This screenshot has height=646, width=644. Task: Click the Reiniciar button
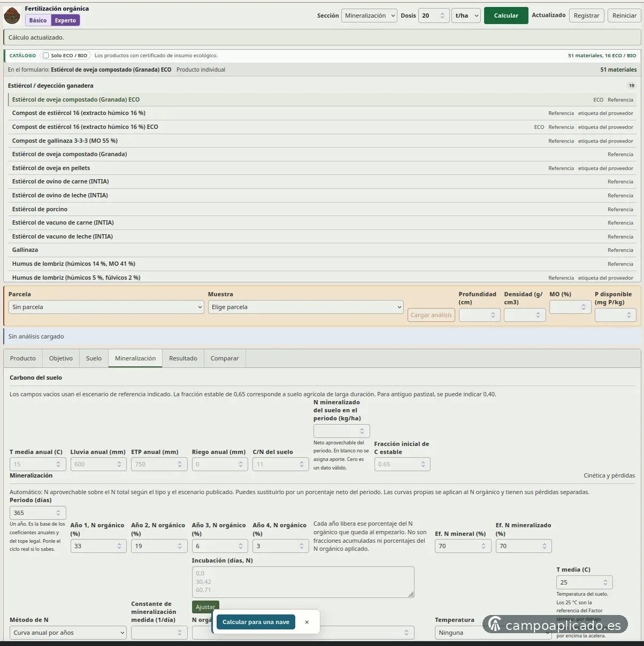pyautogui.click(x=624, y=16)
